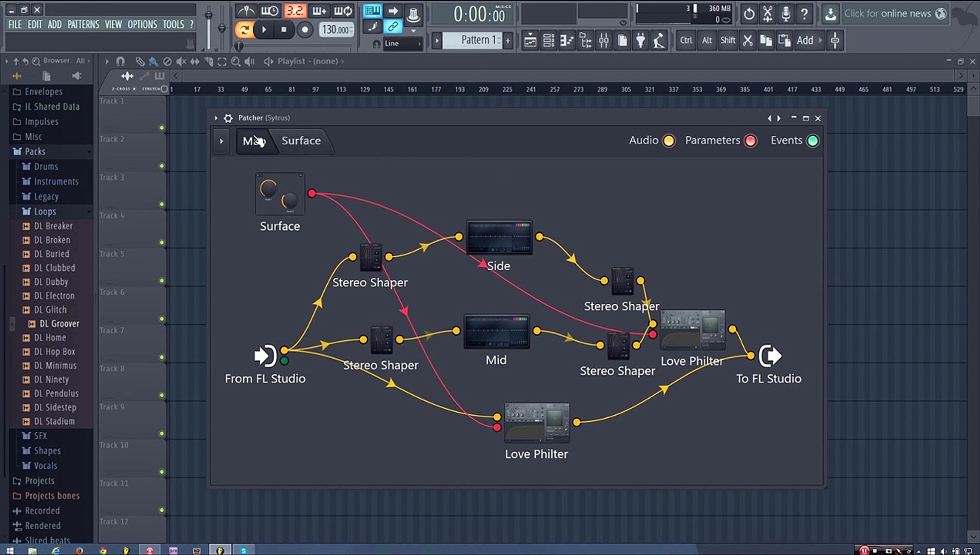Open the Patcher plugin options gear
980x555 pixels.
coord(228,118)
